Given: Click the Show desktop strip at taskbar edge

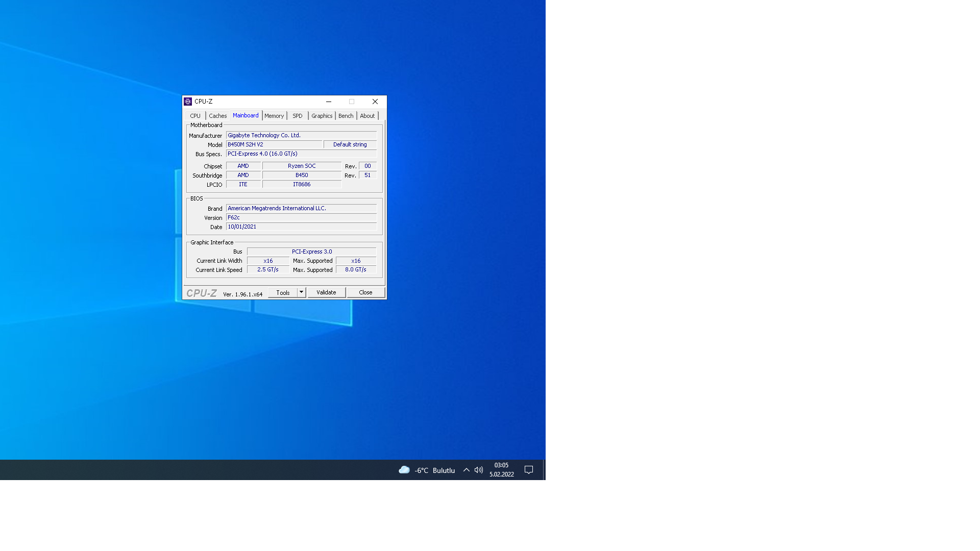Looking at the screenshot, I should (x=544, y=470).
